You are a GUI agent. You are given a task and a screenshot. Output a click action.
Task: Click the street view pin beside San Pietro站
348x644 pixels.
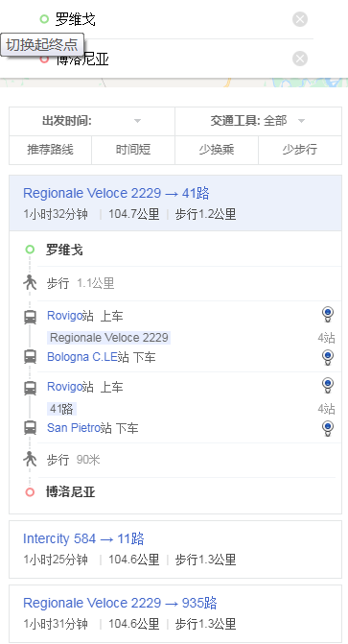tap(328, 428)
